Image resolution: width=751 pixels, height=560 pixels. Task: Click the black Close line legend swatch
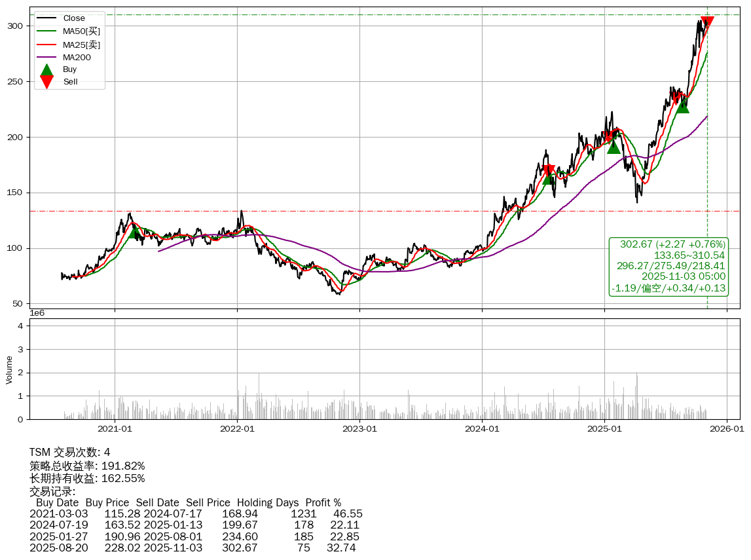(46, 18)
